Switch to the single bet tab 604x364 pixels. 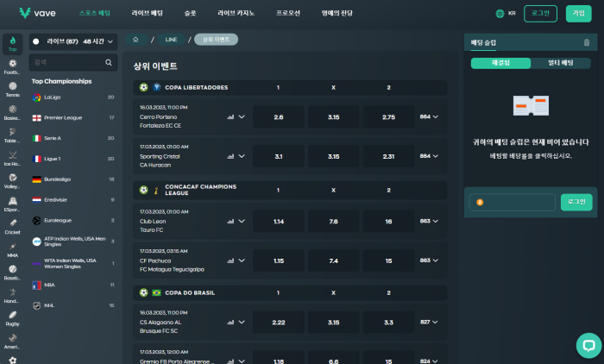click(x=500, y=63)
